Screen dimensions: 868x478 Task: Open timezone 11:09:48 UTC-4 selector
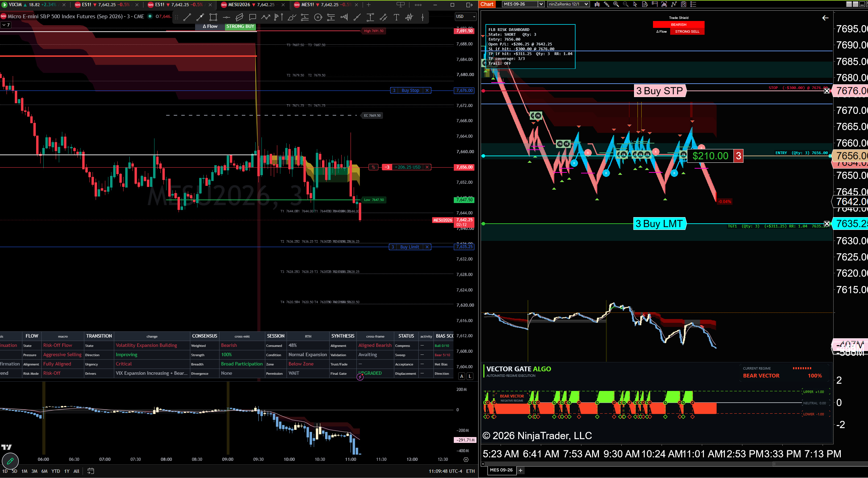pyautogui.click(x=445, y=471)
